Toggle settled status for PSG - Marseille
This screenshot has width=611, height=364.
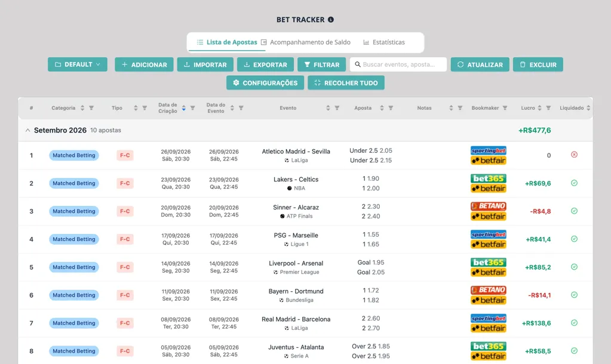(575, 239)
